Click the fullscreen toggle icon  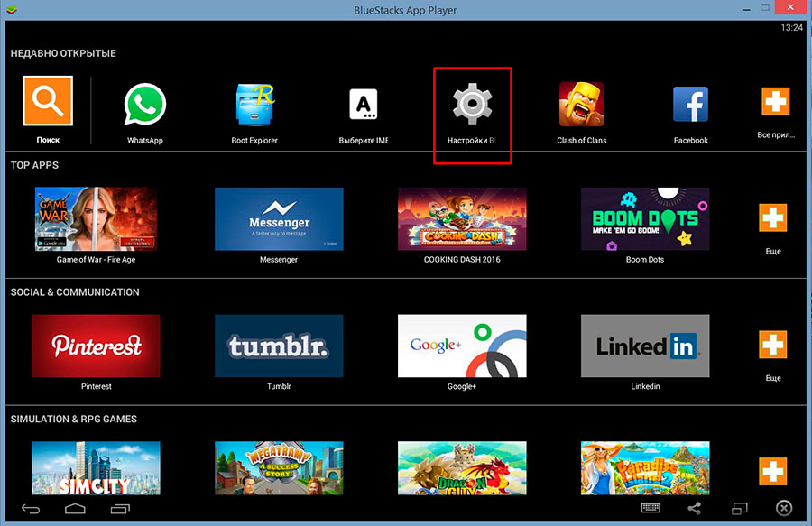tap(740, 509)
